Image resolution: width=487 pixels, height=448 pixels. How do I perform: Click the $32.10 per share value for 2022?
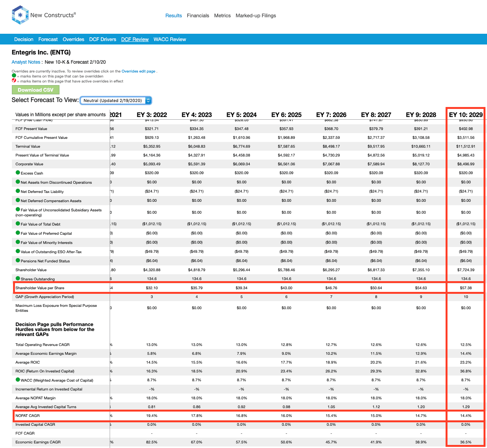click(152, 288)
